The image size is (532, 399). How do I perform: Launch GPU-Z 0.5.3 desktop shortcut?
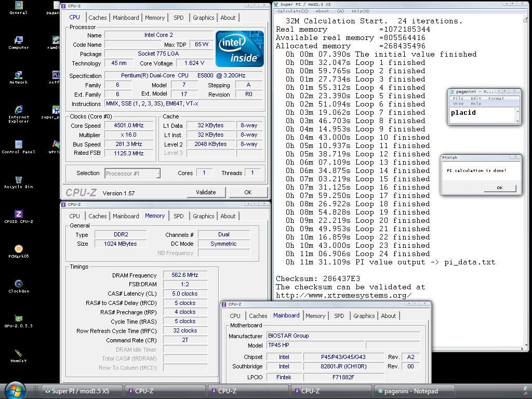point(18,321)
